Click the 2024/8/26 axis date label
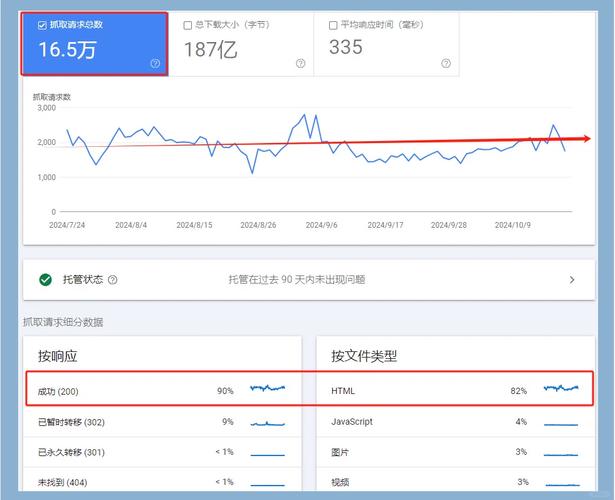Screen dimensions: 615x500 pos(258,225)
